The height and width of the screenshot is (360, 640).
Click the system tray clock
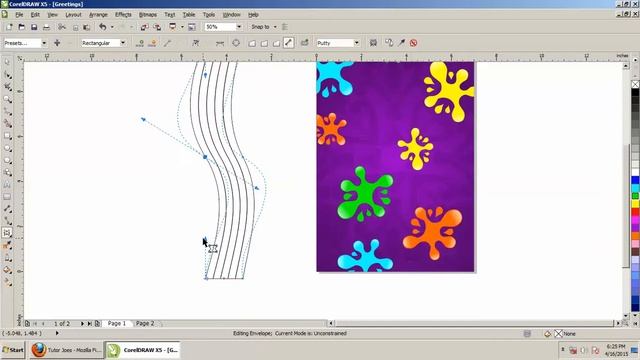click(x=616, y=350)
